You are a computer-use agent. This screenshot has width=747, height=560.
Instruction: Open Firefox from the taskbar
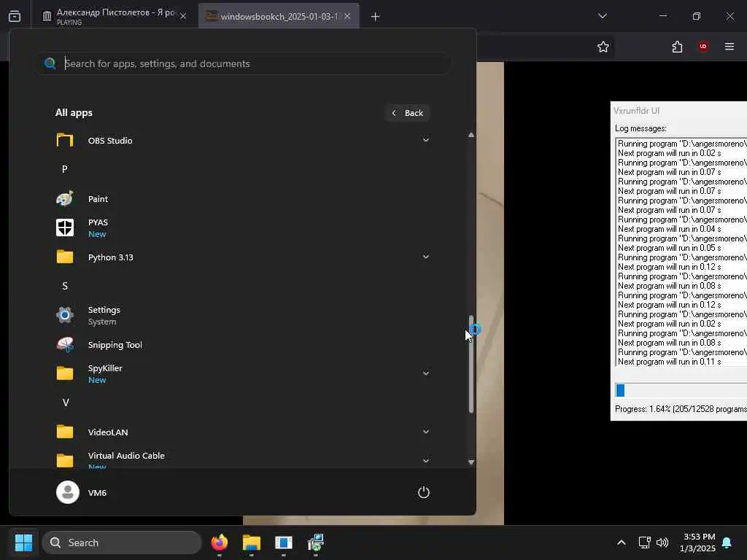tap(219, 542)
